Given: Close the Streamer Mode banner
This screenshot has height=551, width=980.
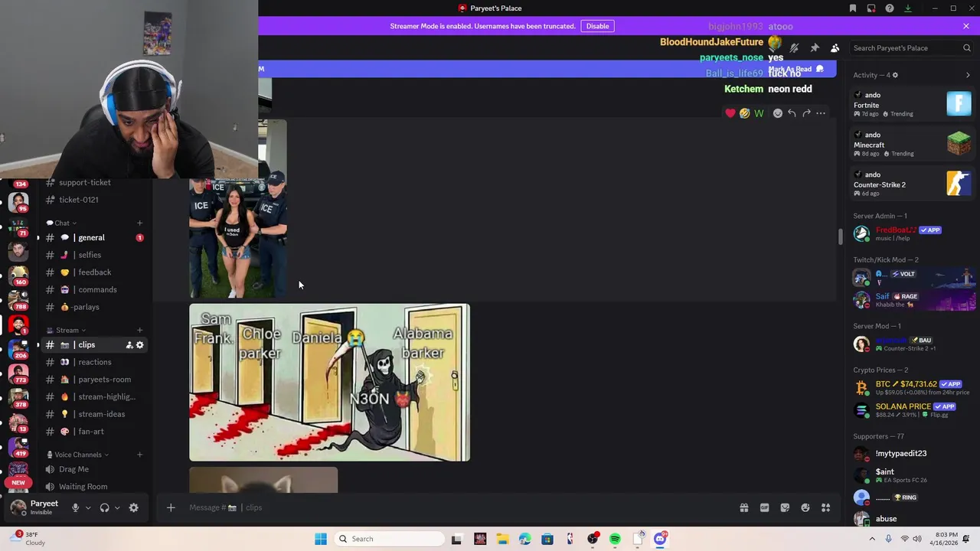Looking at the screenshot, I should (966, 26).
